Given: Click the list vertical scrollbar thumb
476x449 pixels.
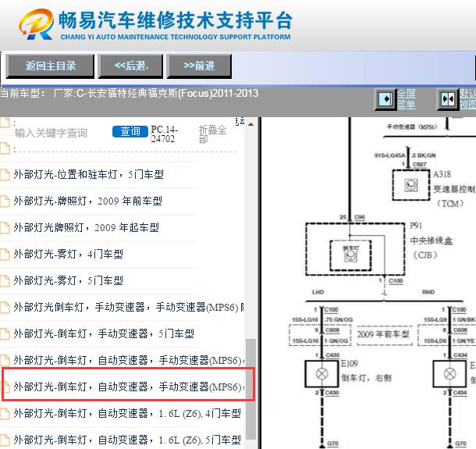Looking at the screenshot, I should coord(250,389).
